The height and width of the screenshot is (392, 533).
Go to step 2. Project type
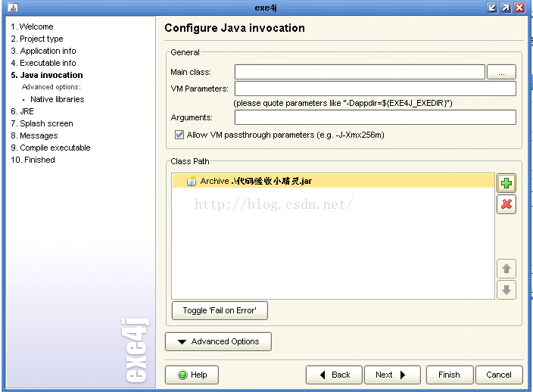click(36, 39)
